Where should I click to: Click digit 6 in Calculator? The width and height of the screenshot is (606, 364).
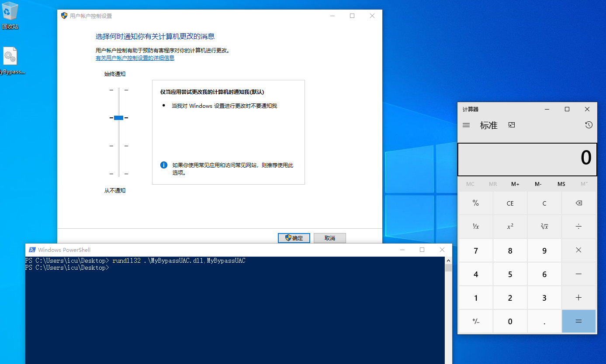(544, 274)
